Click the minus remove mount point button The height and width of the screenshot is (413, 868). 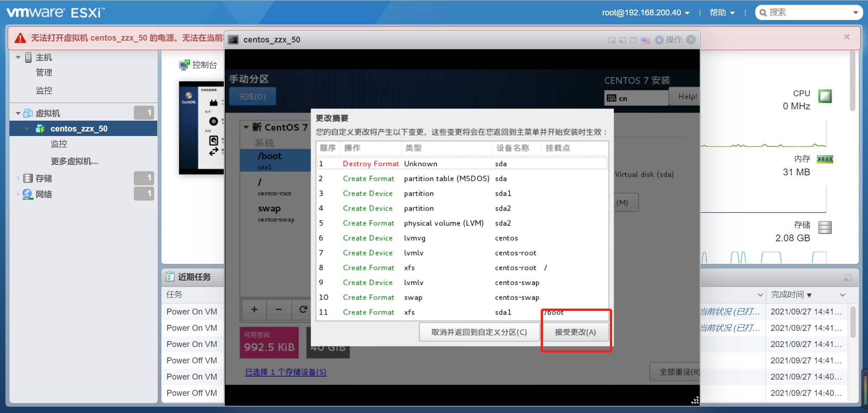279,310
